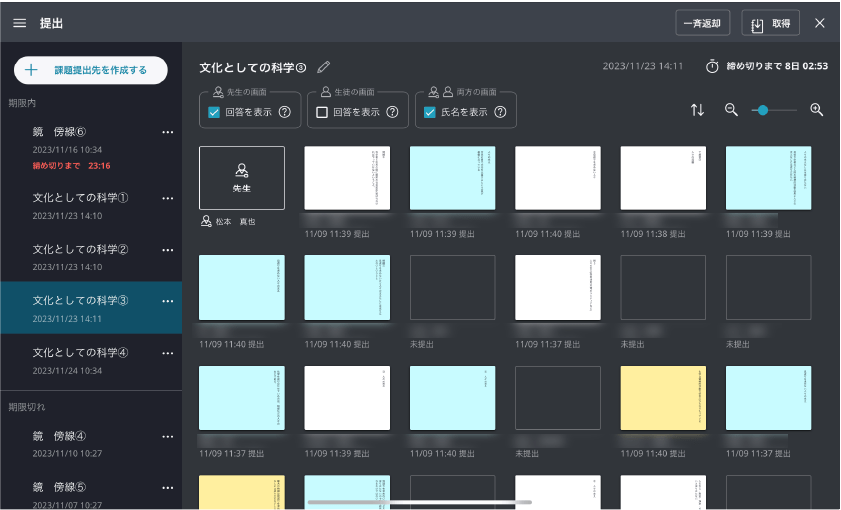Open help for 先生の画面 回答を表示

pyautogui.click(x=285, y=112)
